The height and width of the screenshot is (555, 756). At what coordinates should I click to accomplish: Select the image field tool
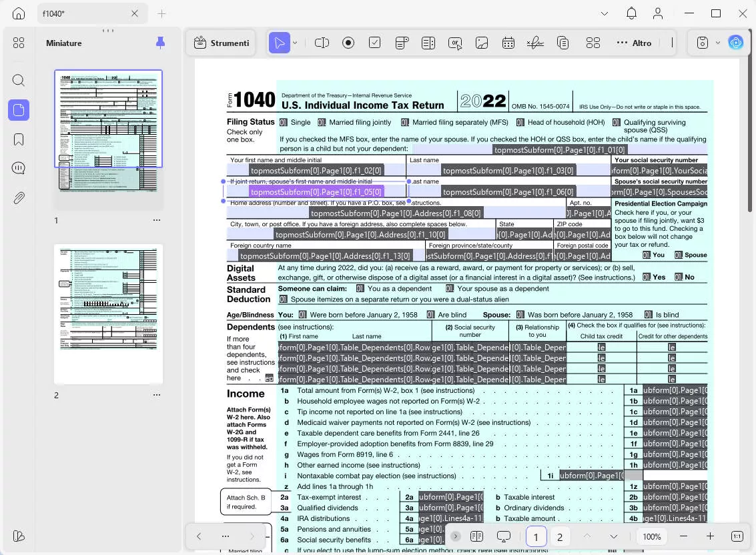482,43
